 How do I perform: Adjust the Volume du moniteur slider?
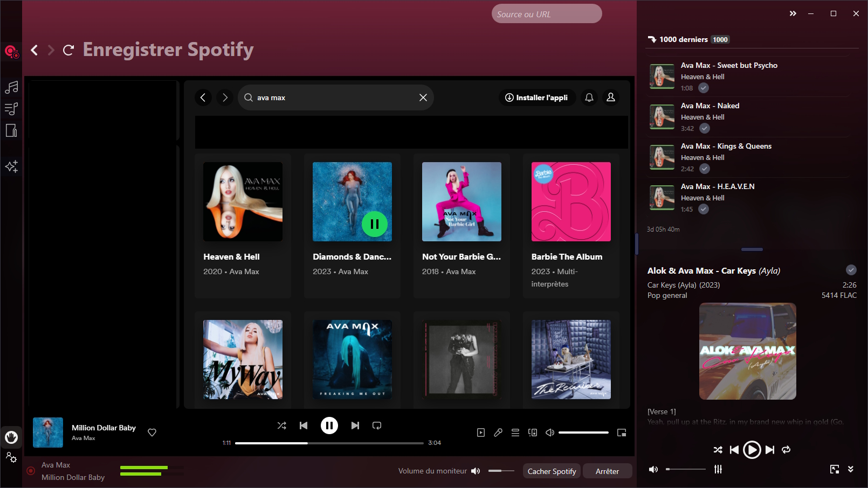click(x=502, y=471)
